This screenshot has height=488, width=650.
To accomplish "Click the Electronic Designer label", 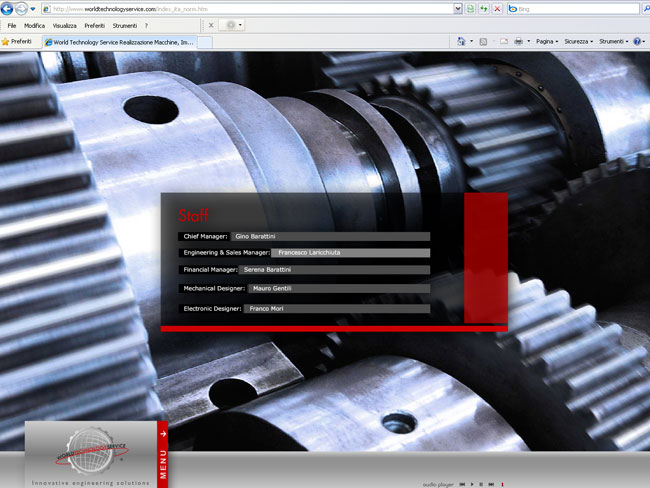I will pos(212,308).
